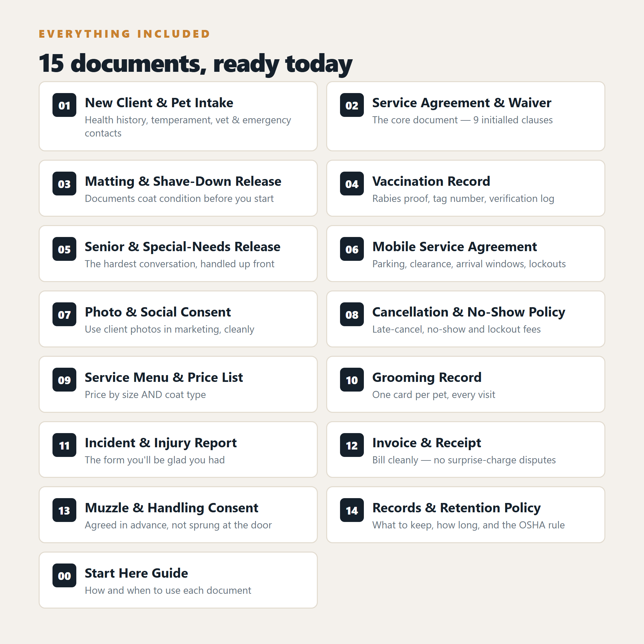
Task: Click 'The core document — 9 initialled clauses'
Action: (x=462, y=120)
